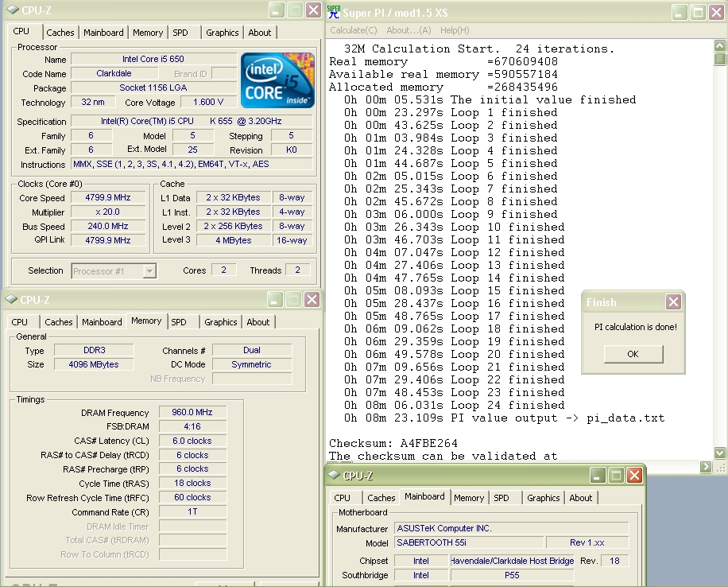
Task: Click the Level 3 cache value "4 MBytes"
Action: (x=234, y=240)
